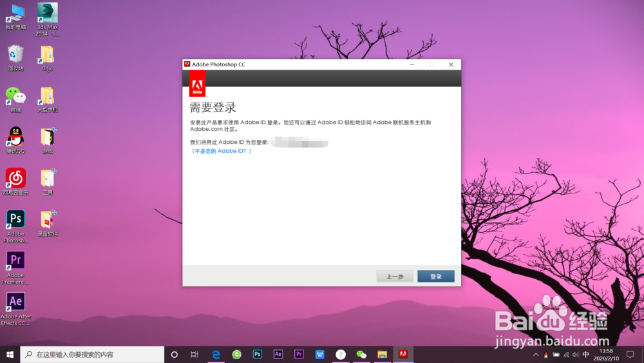Viewport: 644px width, 363px height.
Task: Open the 不是您的 Adobe ID? link
Action: click(221, 151)
